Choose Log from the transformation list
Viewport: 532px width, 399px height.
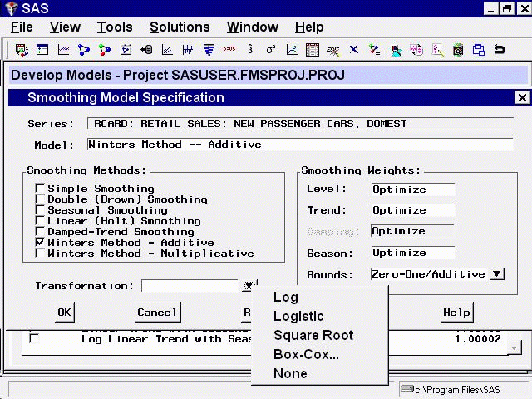[x=286, y=298]
